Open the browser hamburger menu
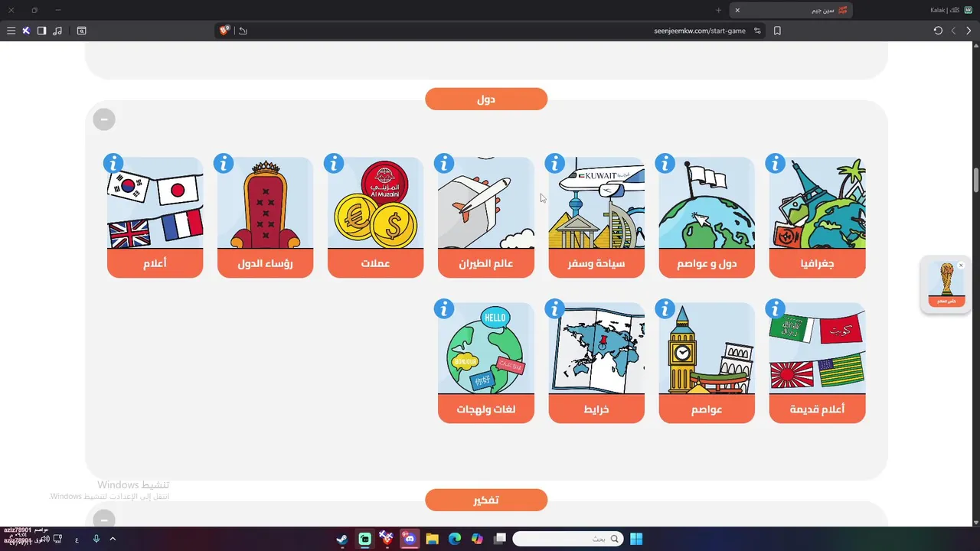 click(x=11, y=31)
